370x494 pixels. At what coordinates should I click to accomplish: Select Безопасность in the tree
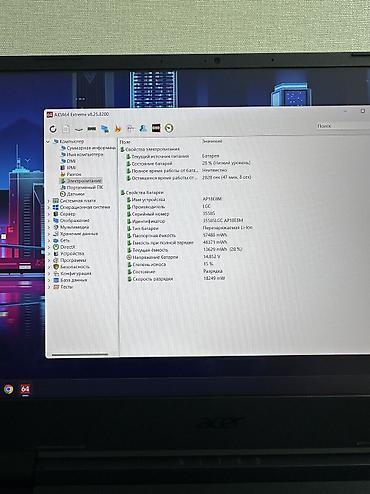pos(72,267)
